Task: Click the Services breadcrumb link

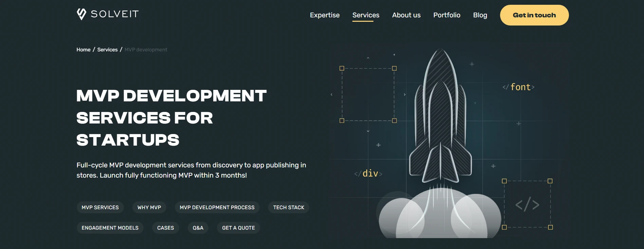Action: click(x=107, y=50)
